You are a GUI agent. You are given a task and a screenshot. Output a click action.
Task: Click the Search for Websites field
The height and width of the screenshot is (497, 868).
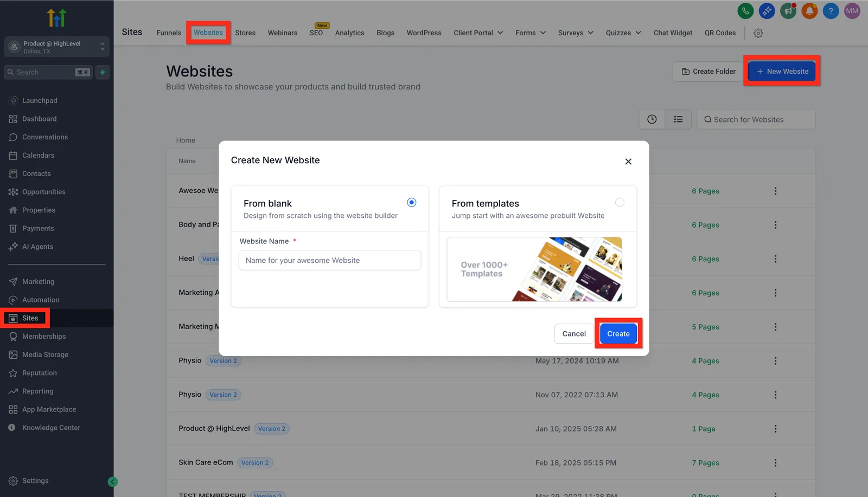click(x=756, y=119)
